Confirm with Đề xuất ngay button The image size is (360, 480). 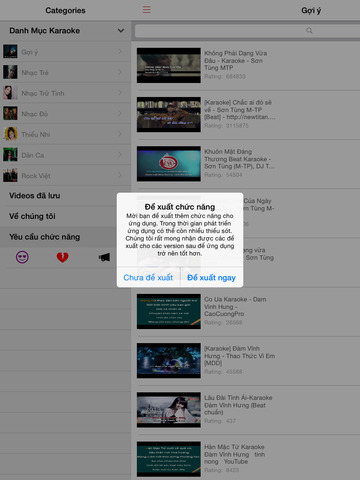(x=212, y=277)
